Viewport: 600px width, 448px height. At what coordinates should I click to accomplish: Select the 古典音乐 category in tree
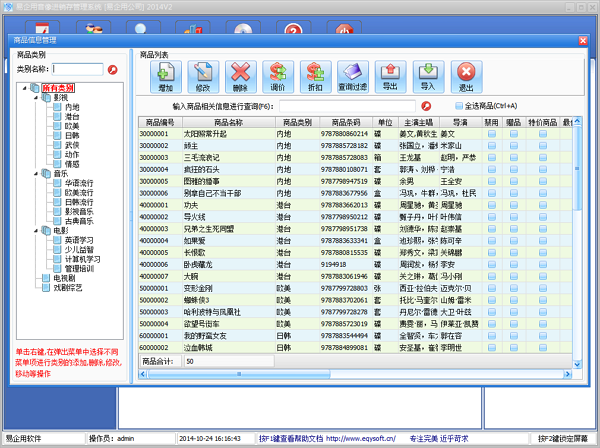click(x=79, y=221)
